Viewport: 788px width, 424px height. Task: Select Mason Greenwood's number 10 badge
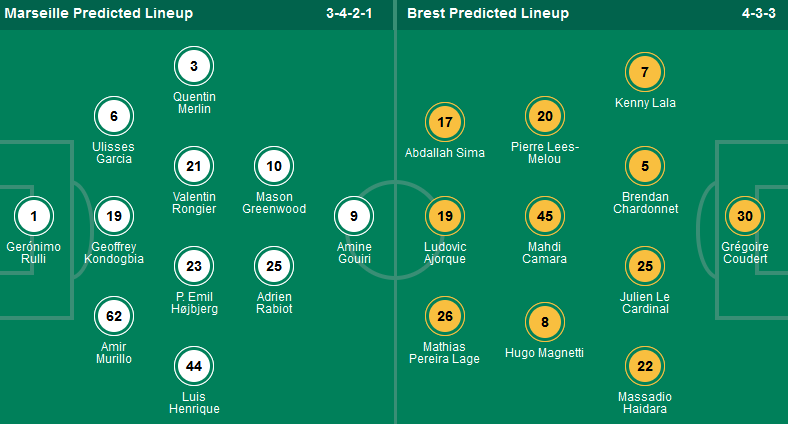coord(274,166)
